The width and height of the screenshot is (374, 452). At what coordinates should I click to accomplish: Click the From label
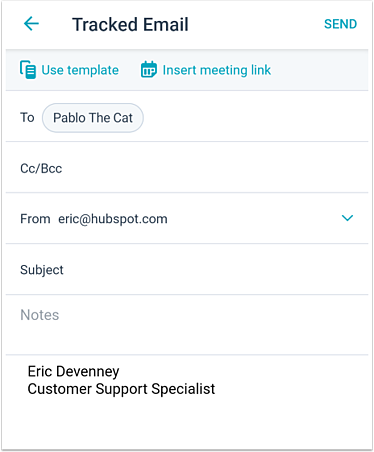pyautogui.click(x=35, y=219)
